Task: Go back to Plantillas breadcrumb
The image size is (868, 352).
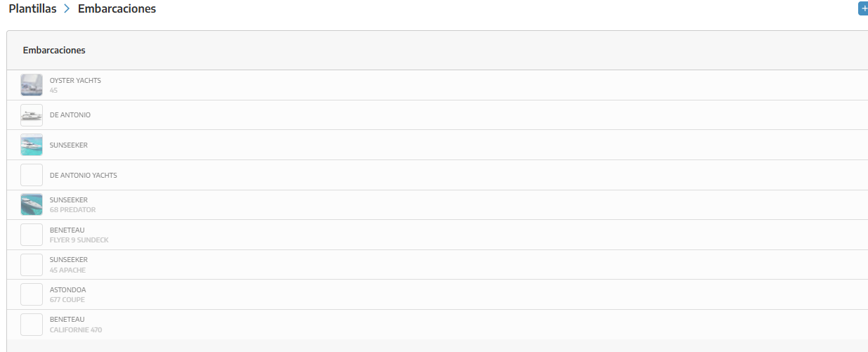Action: [32, 9]
